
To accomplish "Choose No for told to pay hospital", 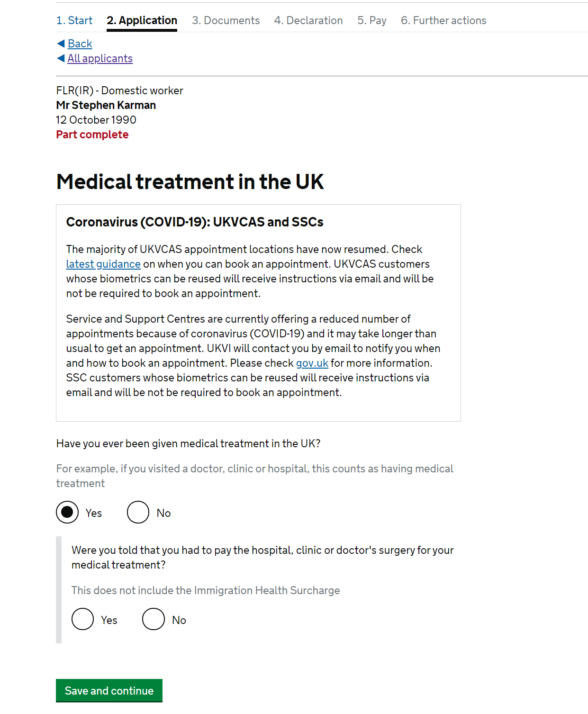I will click(x=154, y=619).
